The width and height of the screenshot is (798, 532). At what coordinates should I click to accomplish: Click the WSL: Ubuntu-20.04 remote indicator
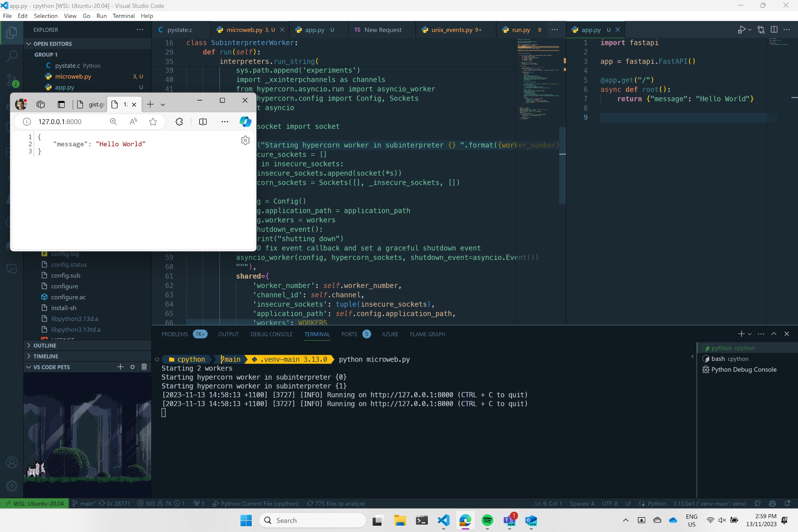tap(34, 504)
